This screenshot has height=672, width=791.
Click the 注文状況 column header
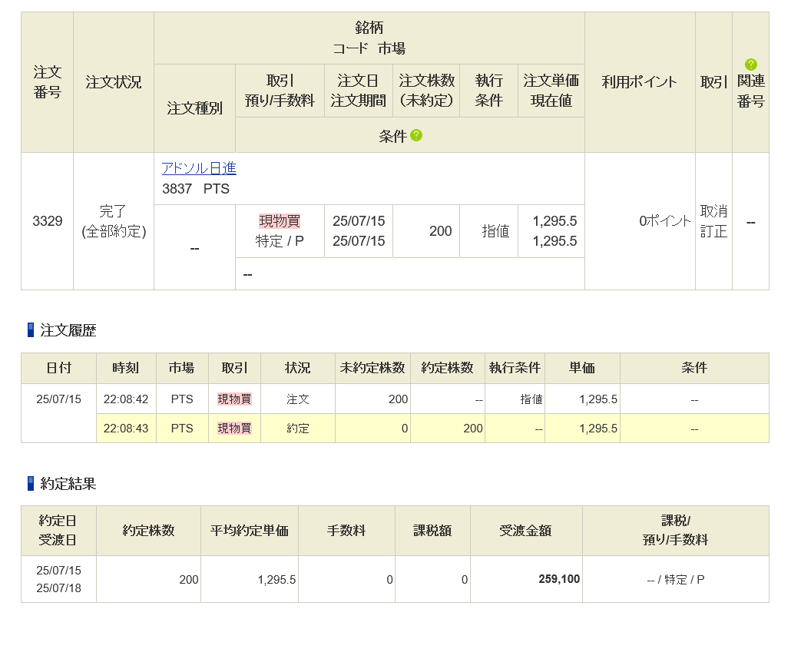click(114, 81)
